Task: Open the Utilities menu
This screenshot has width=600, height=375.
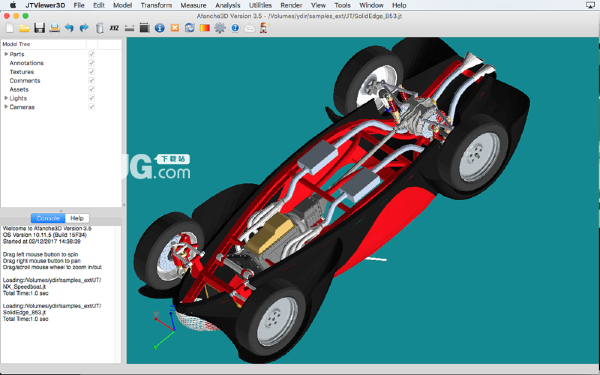Action: 260,5
